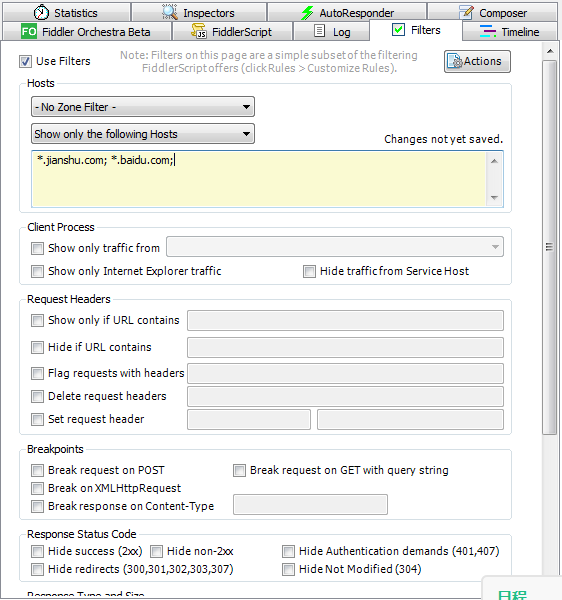Click the Hide if URL contains field
This screenshot has width=562, height=600.
(x=345, y=347)
